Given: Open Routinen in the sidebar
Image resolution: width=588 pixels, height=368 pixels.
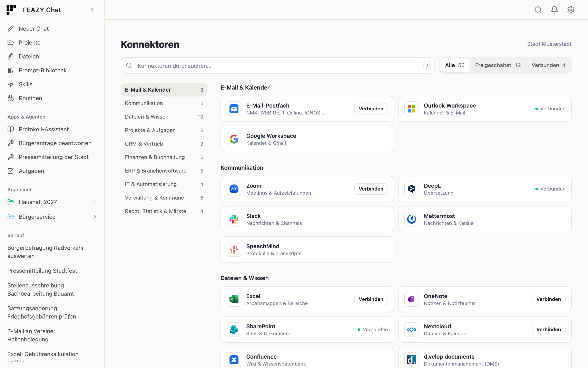Looking at the screenshot, I should pos(52,98).
